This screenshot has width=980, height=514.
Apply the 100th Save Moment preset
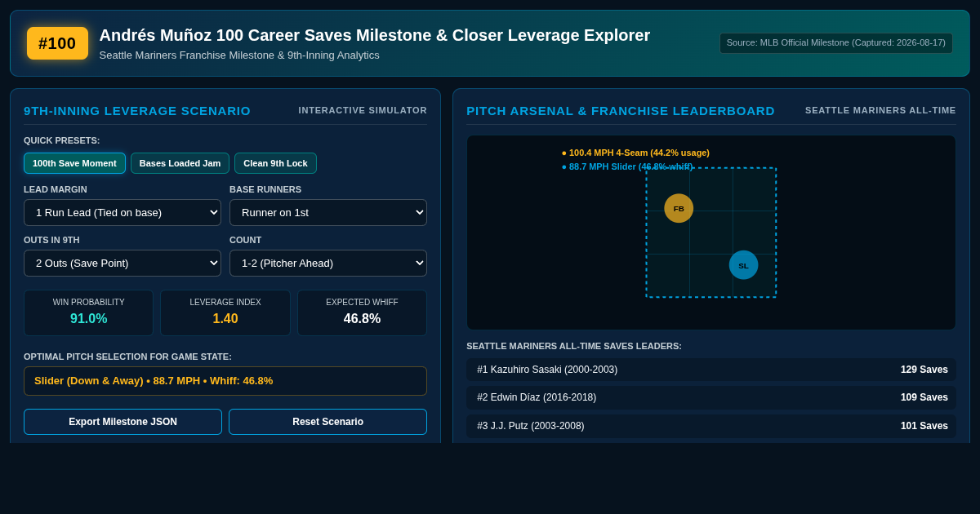(x=74, y=163)
